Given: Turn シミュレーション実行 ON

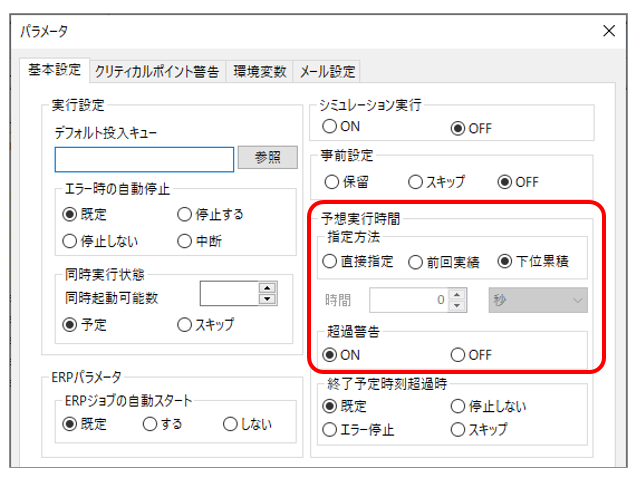Looking at the screenshot, I should coord(330,128).
